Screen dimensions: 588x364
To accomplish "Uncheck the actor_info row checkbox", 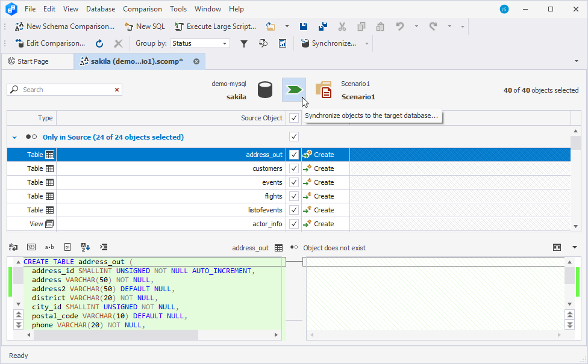I will (294, 224).
